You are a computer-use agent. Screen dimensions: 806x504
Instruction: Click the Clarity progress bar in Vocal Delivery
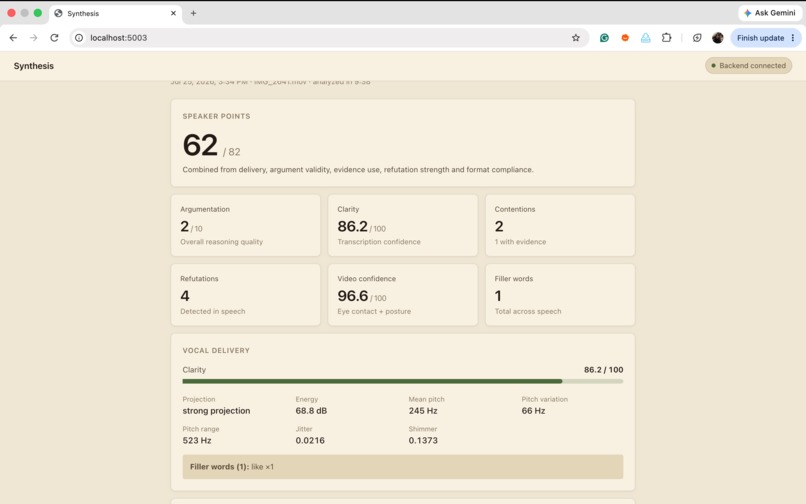(x=402, y=381)
